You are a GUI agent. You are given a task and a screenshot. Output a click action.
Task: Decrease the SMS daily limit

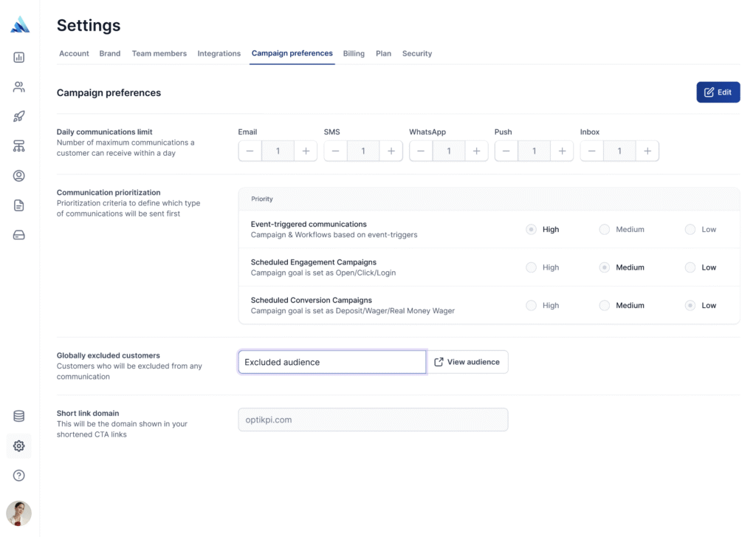click(x=336, y=151)
